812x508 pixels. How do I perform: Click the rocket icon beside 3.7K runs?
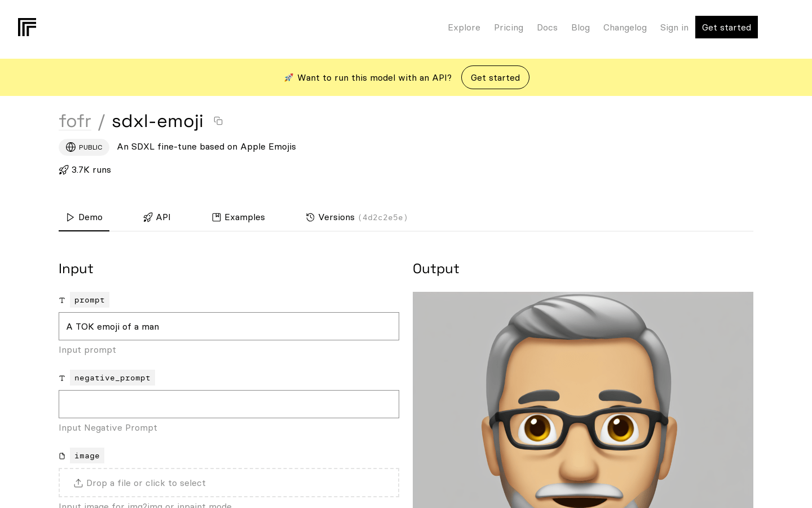(x=64, y=170)
